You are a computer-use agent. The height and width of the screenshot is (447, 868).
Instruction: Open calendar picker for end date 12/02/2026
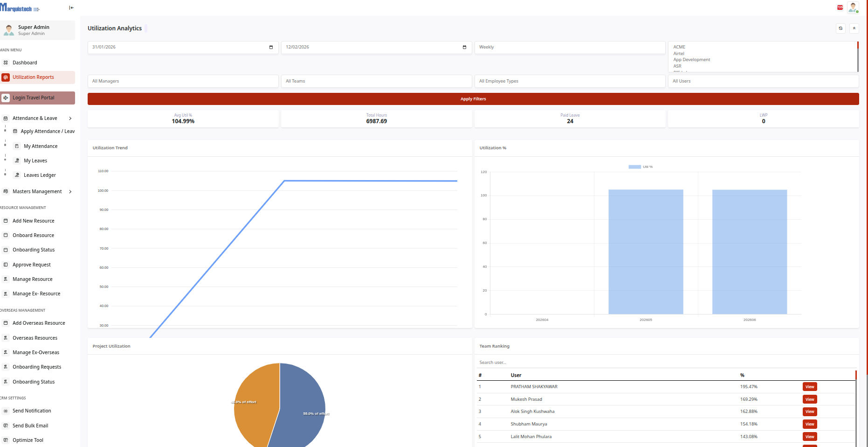click(464, 47)
